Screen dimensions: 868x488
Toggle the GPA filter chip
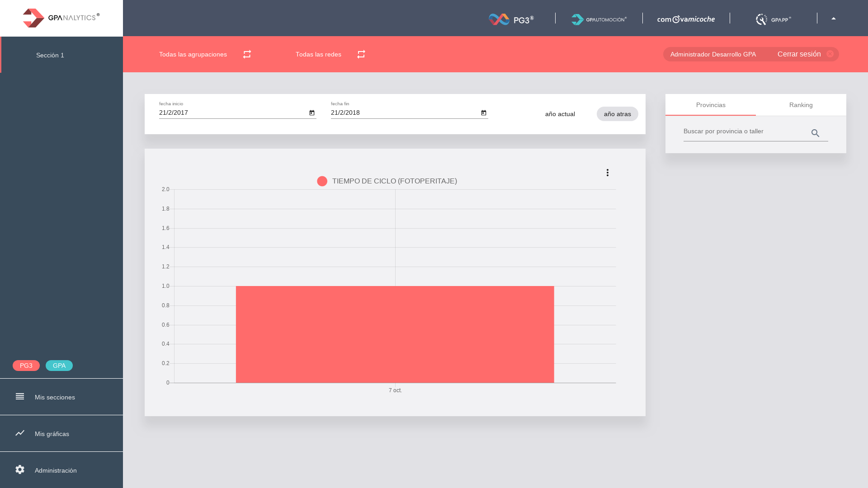click(59, 366)
